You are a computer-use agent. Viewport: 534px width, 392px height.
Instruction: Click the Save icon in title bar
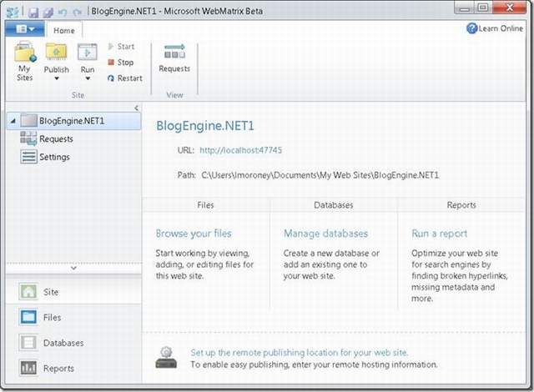33,13
